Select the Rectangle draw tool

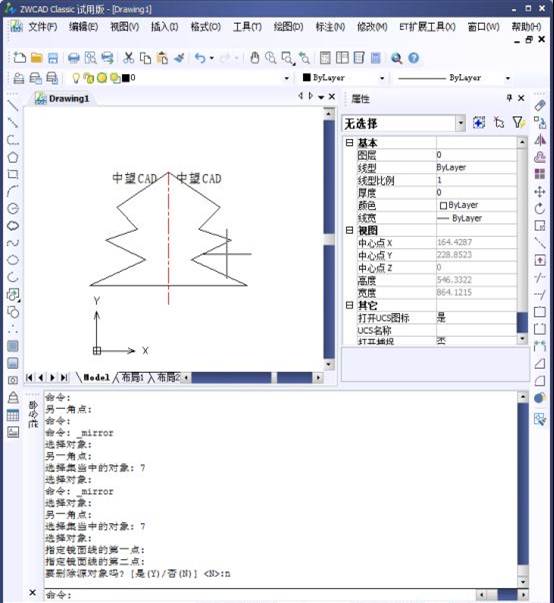[x=13, y=174]
